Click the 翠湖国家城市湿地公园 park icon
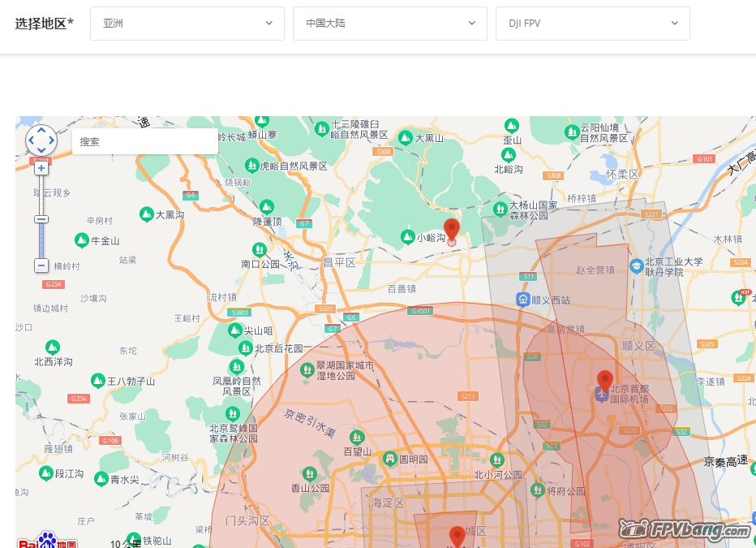 pos(307,370)
